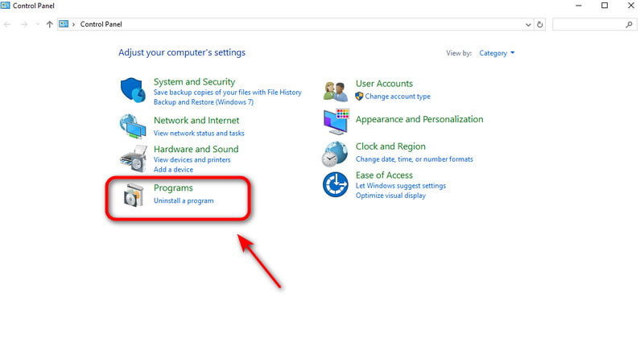Go up one level with the up arrow

click(x=50, y=24)
